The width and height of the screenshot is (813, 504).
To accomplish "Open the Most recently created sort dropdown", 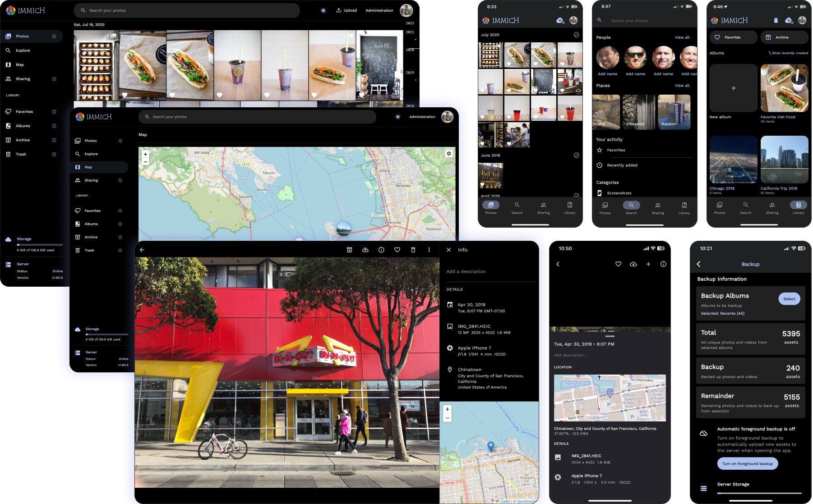I will pyautogui.click(x=788, y=53).
